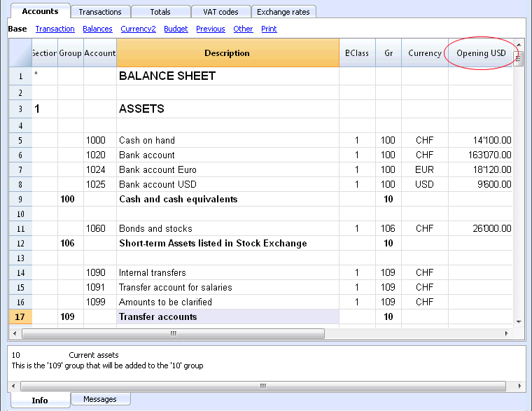Click opening amount 9'600.00
Viewport: 532px width, 411px height.
[x=480, y=184]
